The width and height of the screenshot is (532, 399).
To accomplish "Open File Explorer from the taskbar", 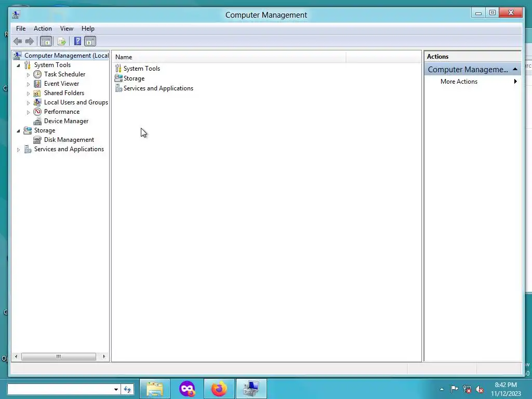I will pos(155,389).
